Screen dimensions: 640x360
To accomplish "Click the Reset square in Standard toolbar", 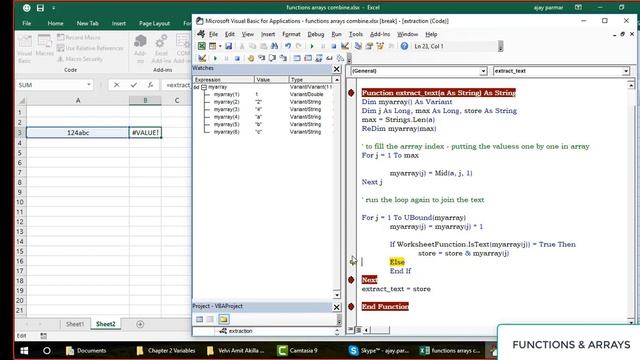I will pos(333,46).
